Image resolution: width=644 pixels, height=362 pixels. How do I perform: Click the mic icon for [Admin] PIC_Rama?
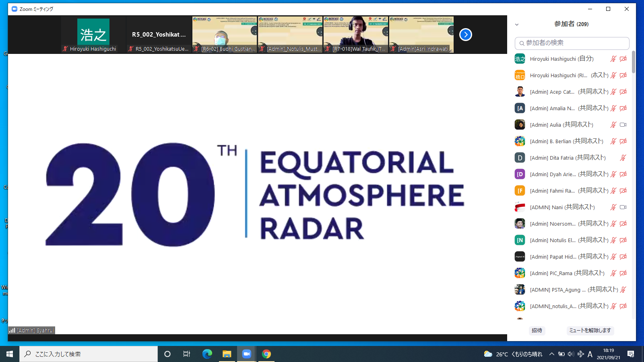(x=613, y=273)
